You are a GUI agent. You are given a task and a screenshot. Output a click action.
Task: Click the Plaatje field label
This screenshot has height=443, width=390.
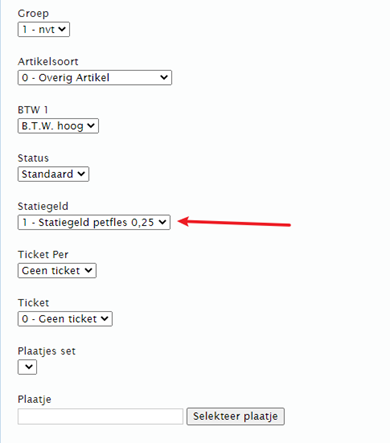34,399
